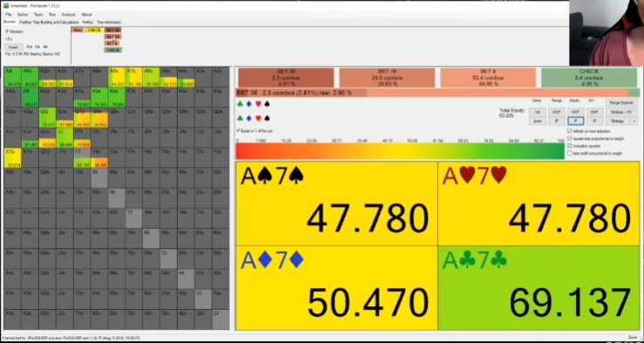Click the A♣7♣ combo cell showing 69.137
The width and height of the screenshot is (644, 343).
[x=538, y=288]
